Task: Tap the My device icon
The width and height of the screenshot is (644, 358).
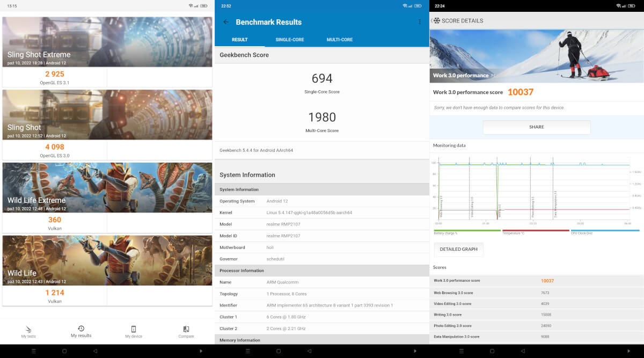Action: pyautogui.click(x=134, y=329)
